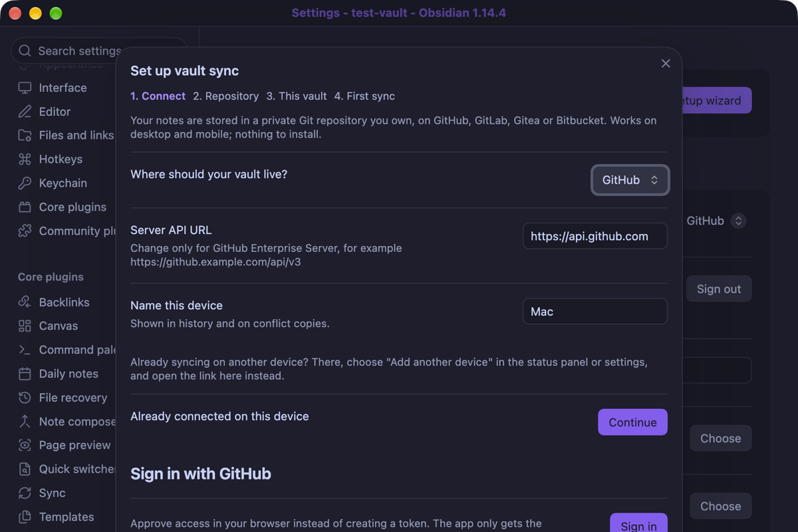Click the empty text field behind the dialog
798x532 pixels.
tap(717, 370)
